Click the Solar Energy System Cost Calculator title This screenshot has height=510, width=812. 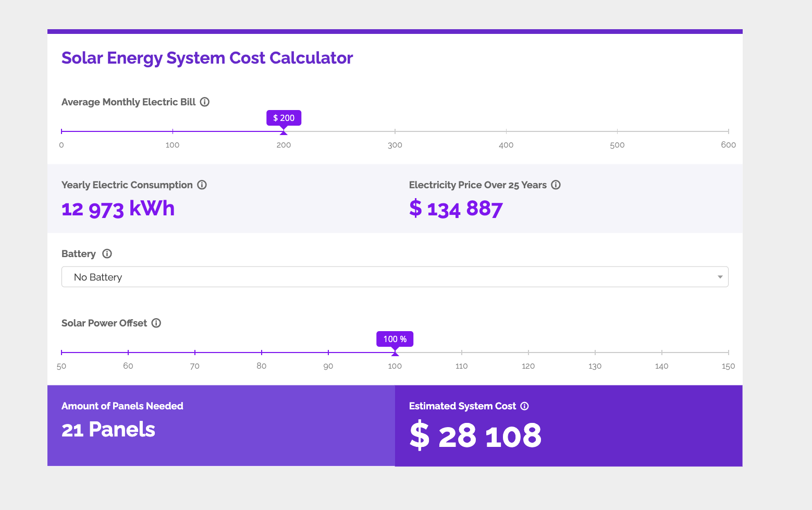[207, 58]
